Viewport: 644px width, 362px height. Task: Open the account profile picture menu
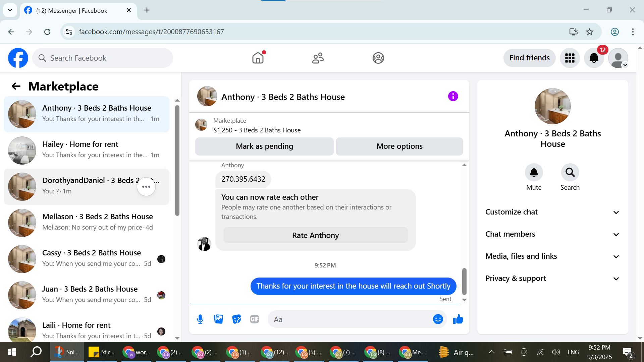pyautogui.click(x=618, y=58)
